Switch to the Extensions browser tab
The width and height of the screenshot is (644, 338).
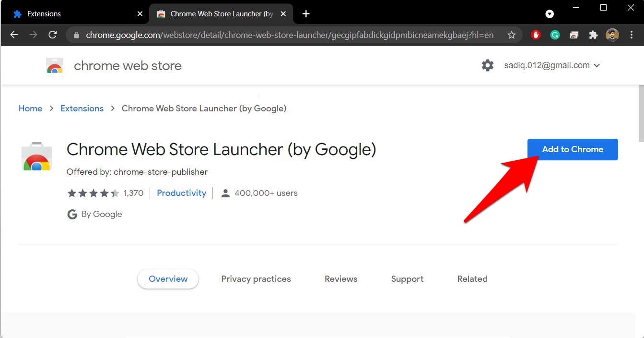tap(77, 14)
